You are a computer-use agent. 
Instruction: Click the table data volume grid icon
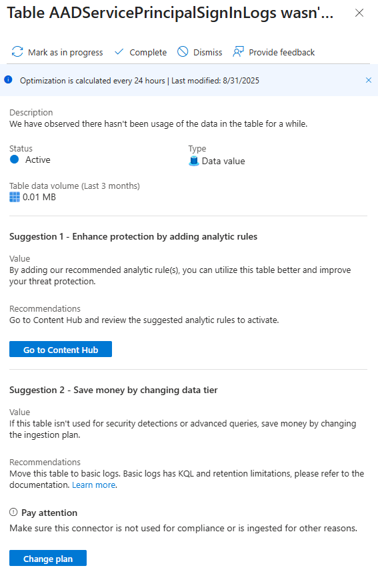pos(15,197)
